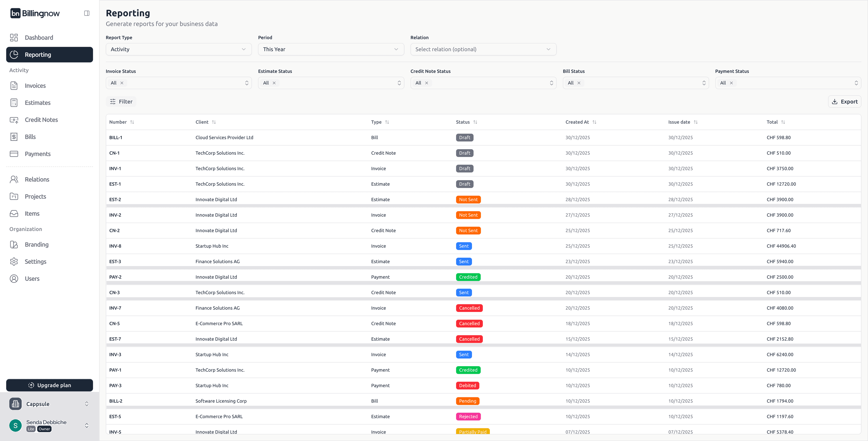Viewport: 868px width, 441px height.
Task: Click the Upgrade plan button
Action: click(49, 385)
